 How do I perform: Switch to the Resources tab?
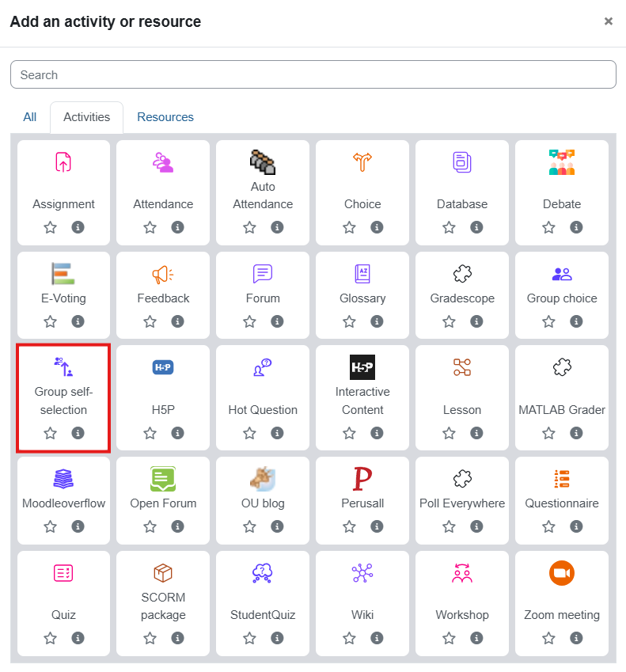(x=165, y=117)
